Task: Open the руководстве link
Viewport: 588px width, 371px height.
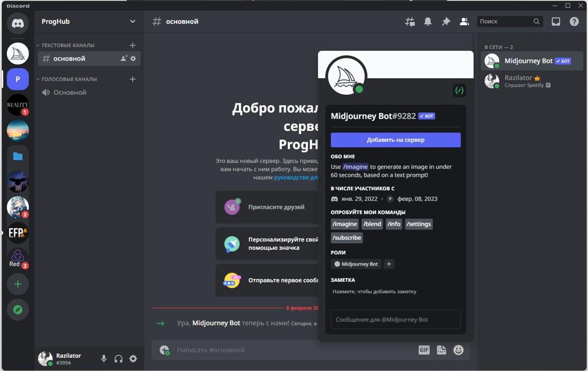Action: 296,177
